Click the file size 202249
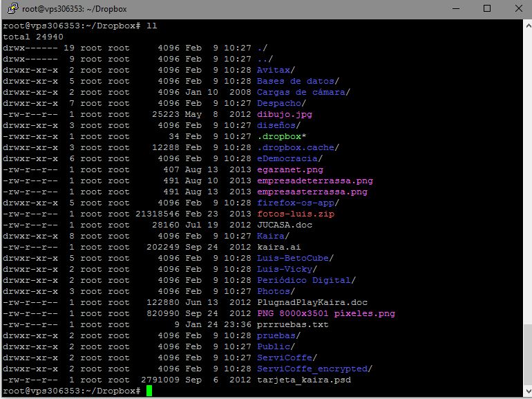 tap(163, 247)
